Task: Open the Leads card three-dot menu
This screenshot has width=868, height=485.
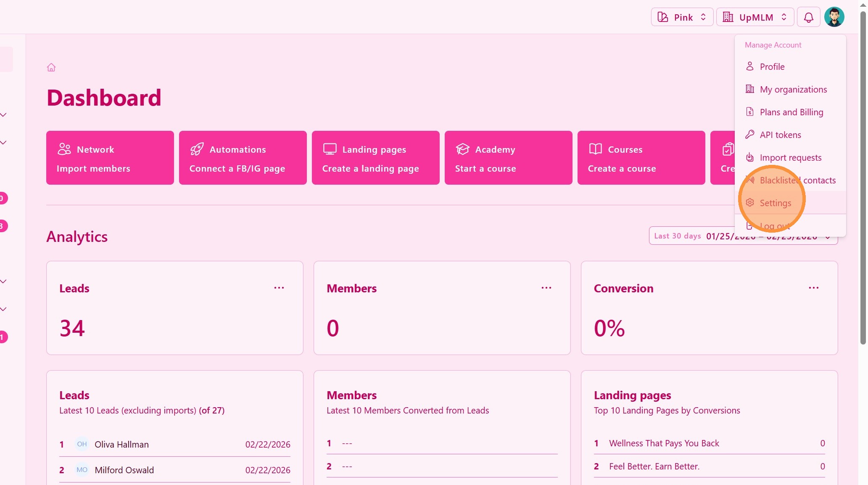Action: (x=279, y=288)
